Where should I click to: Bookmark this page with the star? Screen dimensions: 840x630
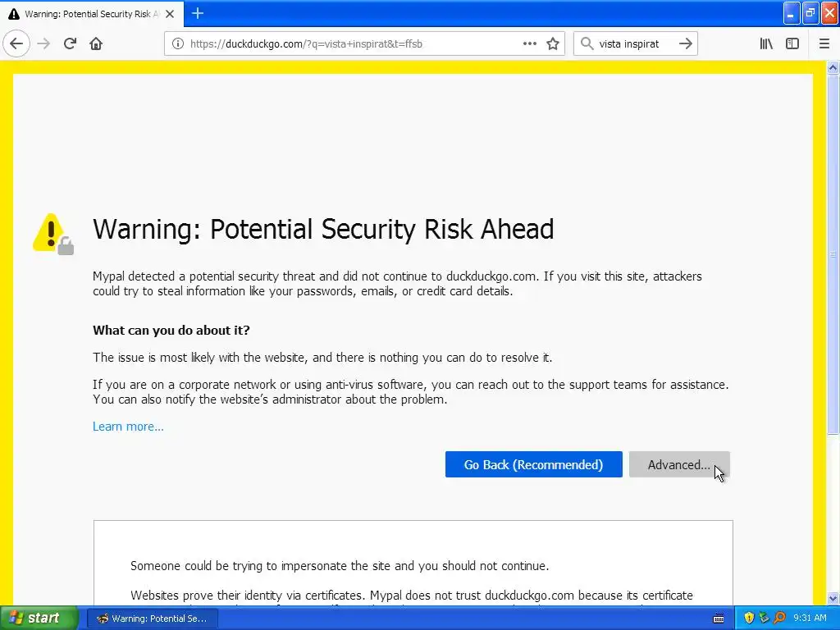[553, 44]
